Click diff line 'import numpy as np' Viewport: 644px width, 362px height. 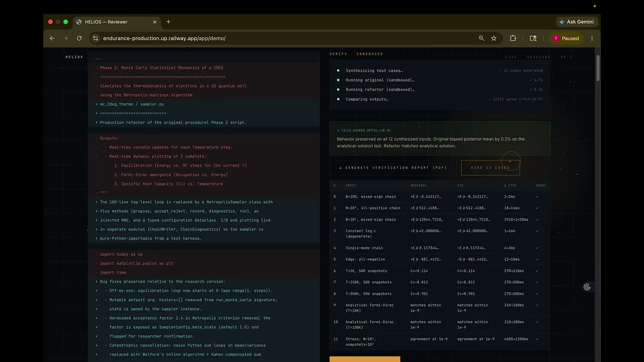coord(121,254)
